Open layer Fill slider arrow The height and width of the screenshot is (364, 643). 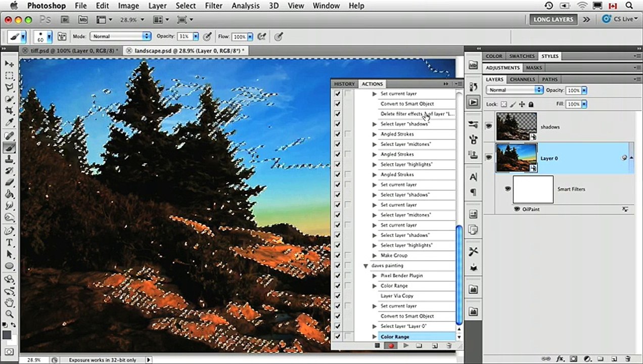[x=584, y=104]
